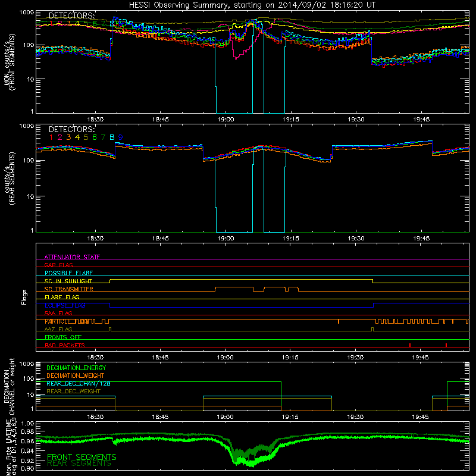The height and width of the screenshot is (476, 476).
Task: Click the FRONTS OFF flag label
Action: pos(63,337)
